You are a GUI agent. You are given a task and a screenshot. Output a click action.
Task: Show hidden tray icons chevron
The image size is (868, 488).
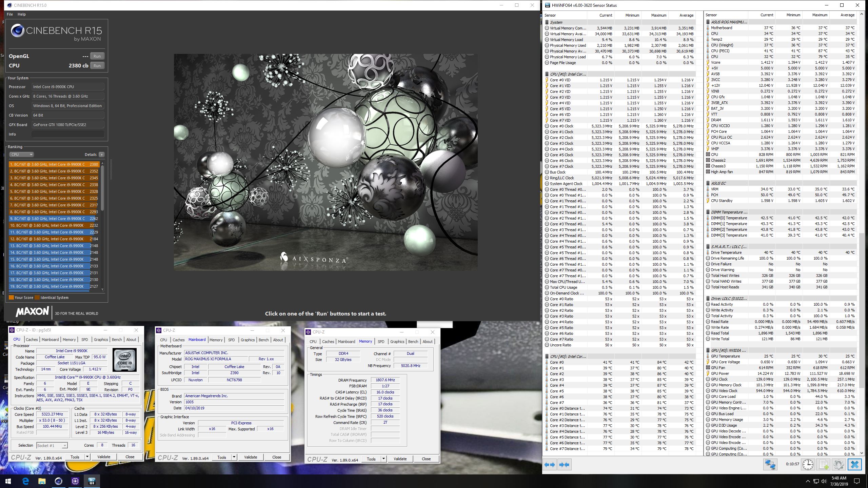(x=807, y=481)
